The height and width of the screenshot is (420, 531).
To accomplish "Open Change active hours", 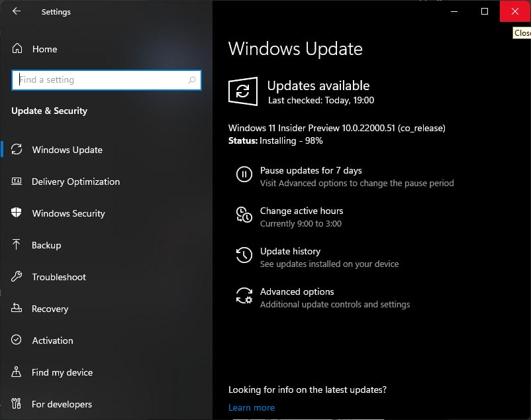I will coord(301,211).
